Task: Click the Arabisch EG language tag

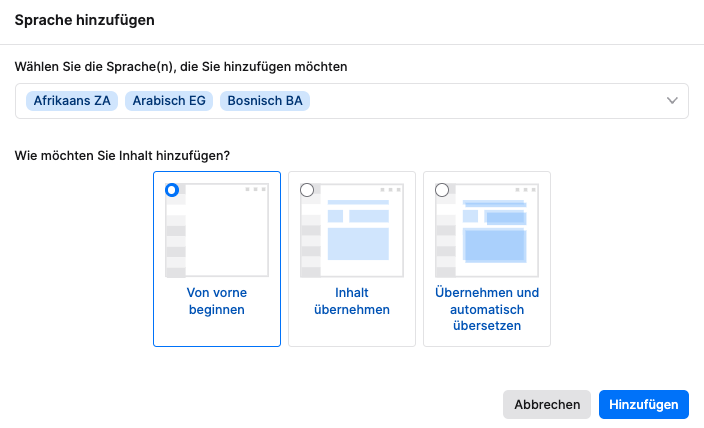Action: tap(169, 101)
